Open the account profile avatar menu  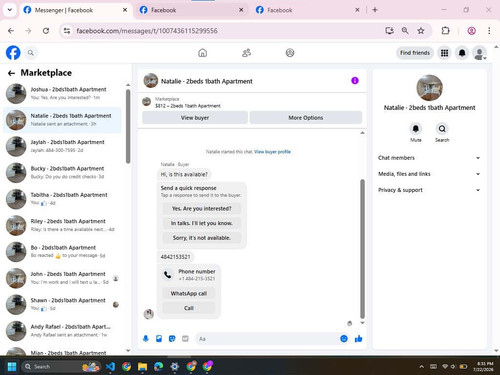pos(479,53)
